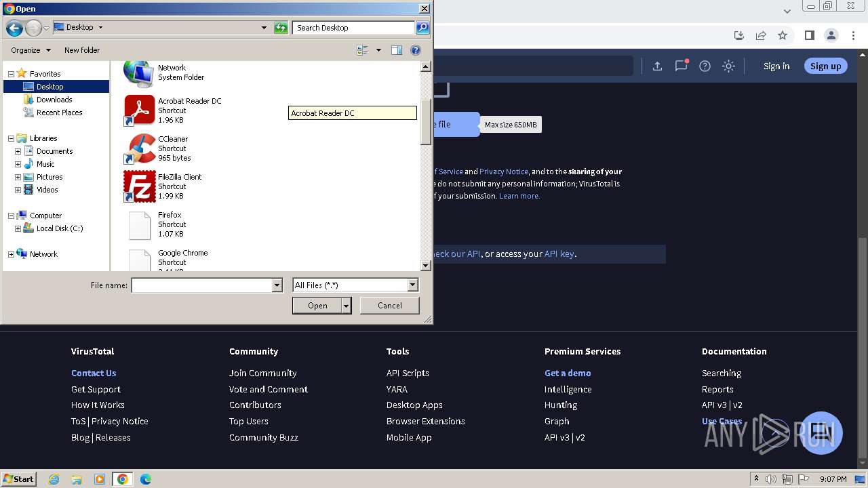The height and width of the screenshot is (488, 868).
Task: Click file list scrollbar up arrow
Action: pos(426,66)
